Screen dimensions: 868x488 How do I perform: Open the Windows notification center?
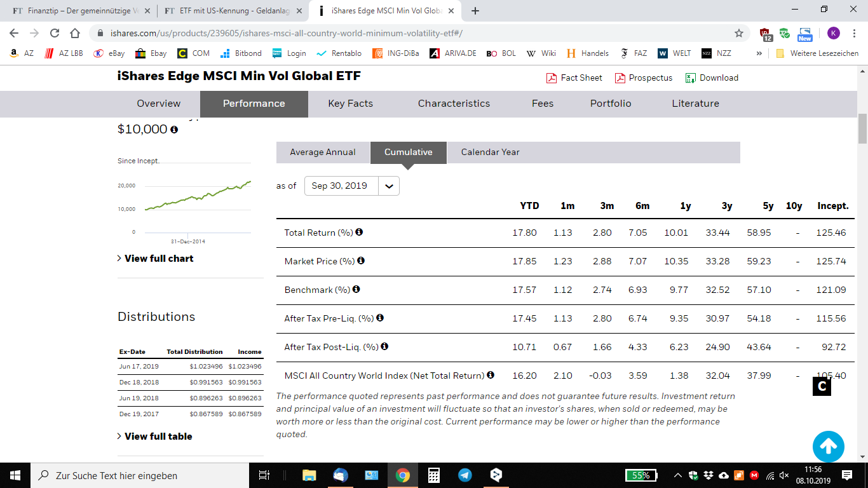pos(847,475)
